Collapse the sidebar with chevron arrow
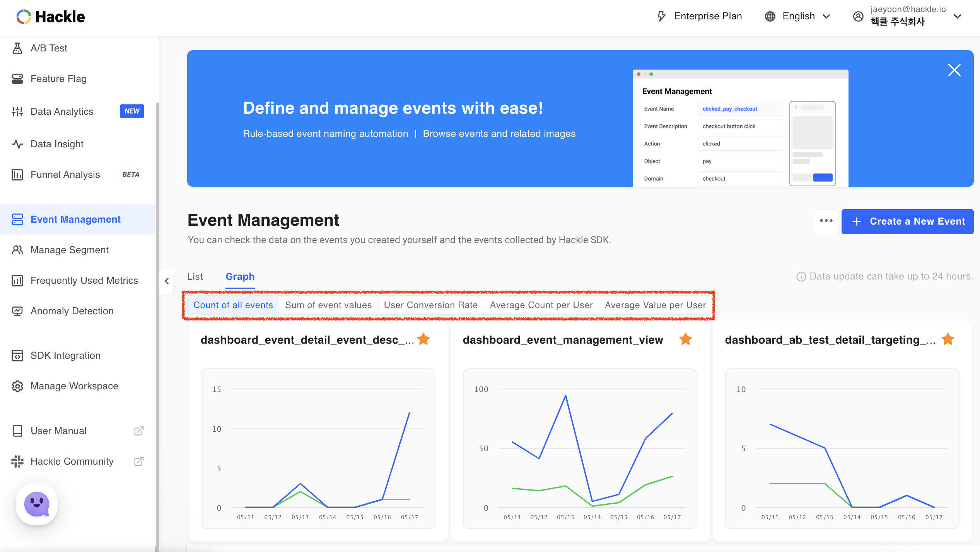980x552 pixels. (167, 281)
